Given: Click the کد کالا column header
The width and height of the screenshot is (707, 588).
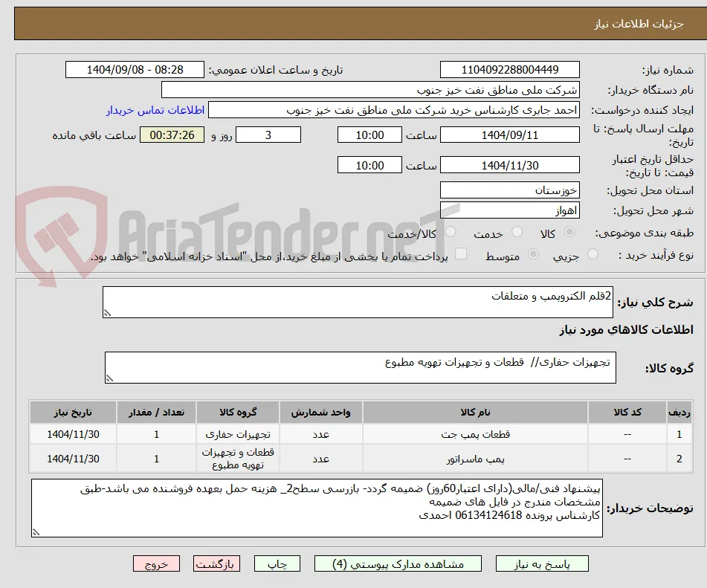Looking at the screenshot, I should click(627, 412).
